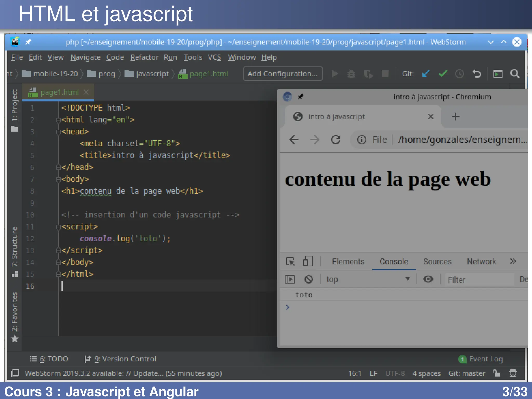Open a new Chromium tab with plus
Screen dimensions: 532x399
455,116
